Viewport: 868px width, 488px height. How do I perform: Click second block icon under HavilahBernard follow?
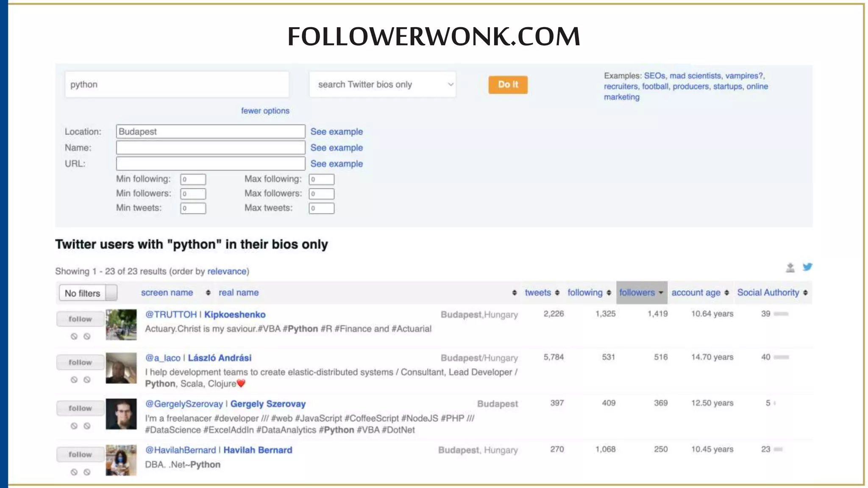click(x=87, y=472)
